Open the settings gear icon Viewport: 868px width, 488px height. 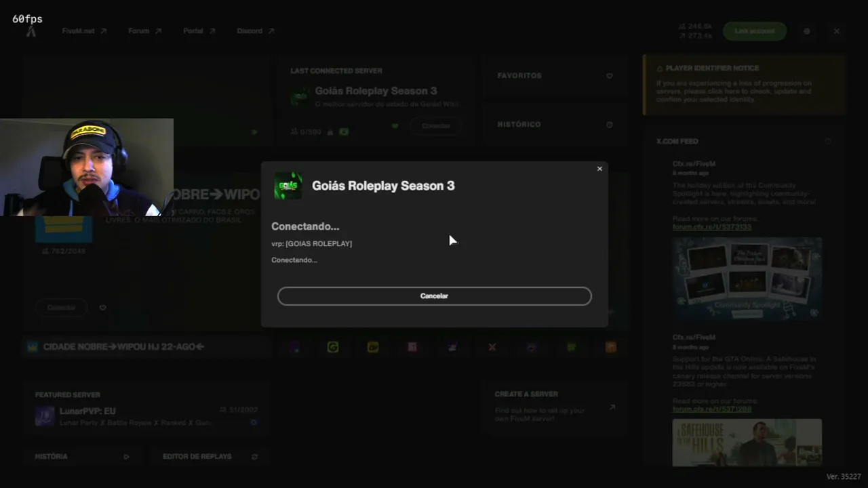[x=807, y=31]
